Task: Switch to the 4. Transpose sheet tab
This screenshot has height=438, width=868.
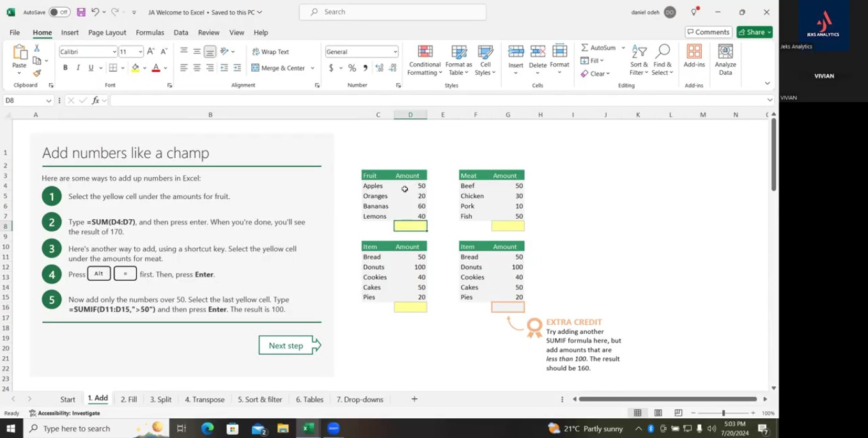Action: [205, 400]
